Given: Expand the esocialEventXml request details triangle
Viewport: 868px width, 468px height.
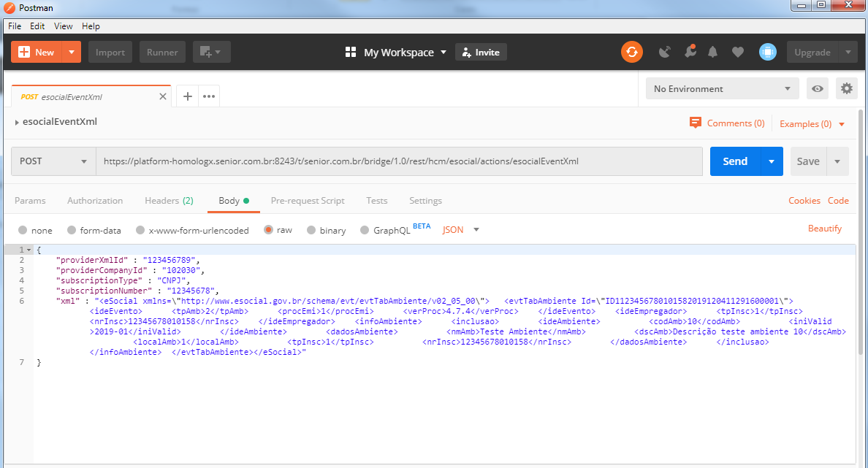Looking at the screenshot, I should point(17,122).
